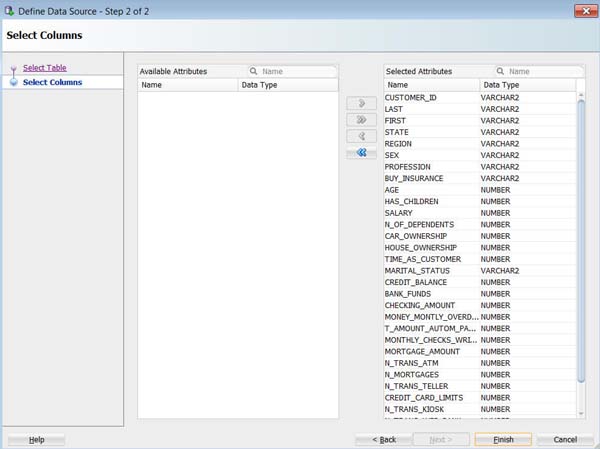Click the search magnifier in Available Attributes
Image resolution: width=600 pixels, height=449 pixels.
click(253, 71)
